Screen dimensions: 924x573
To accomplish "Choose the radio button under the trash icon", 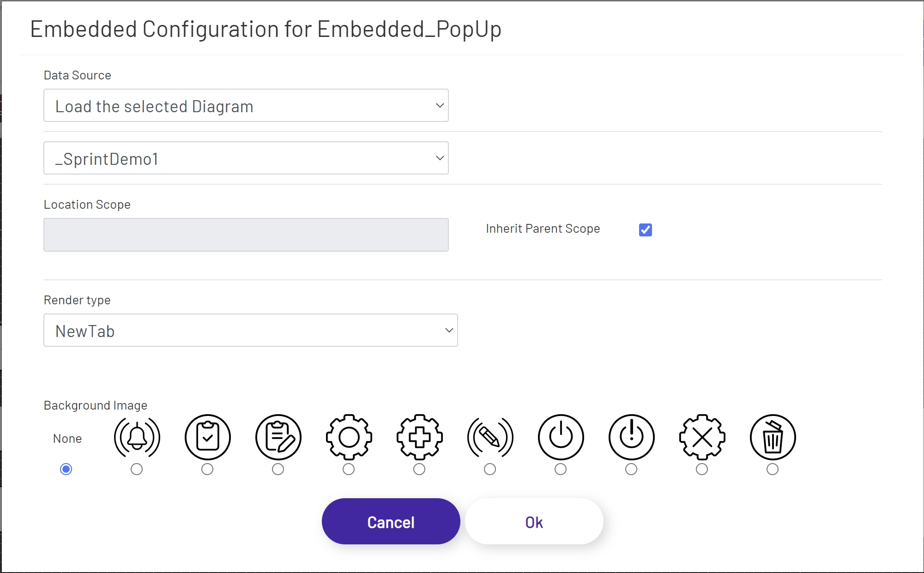I will point(772,470).
